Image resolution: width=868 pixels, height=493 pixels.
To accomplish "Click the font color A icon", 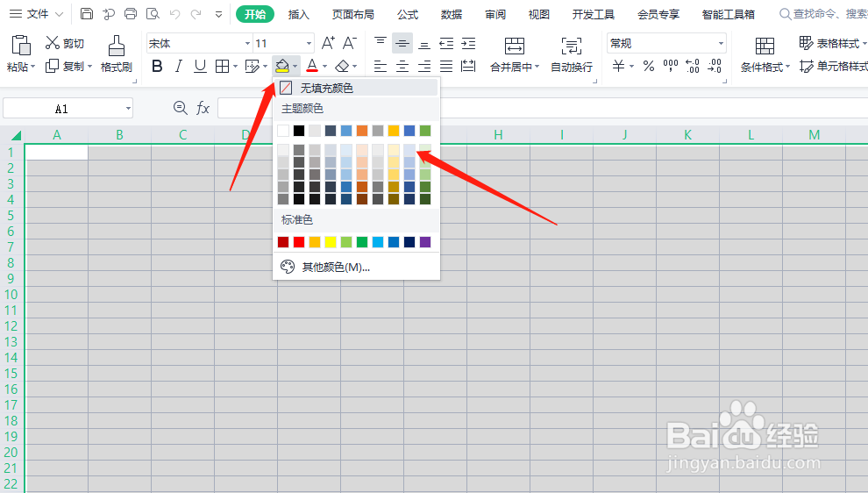I will (312, 67).
